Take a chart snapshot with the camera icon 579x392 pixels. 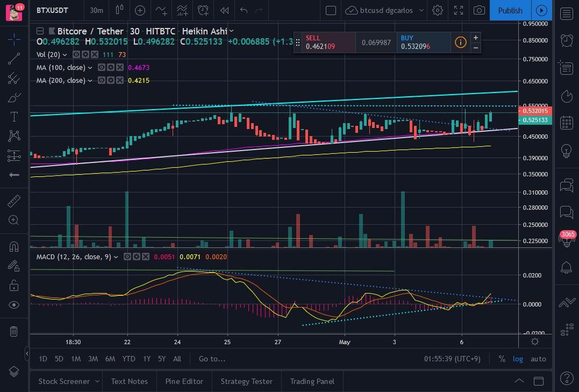479,10
